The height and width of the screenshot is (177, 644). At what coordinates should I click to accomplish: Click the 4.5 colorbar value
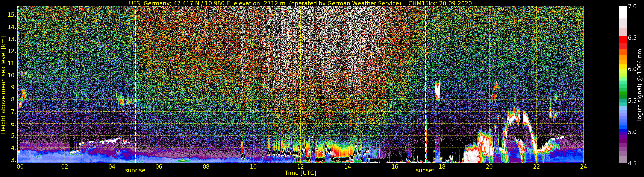point(632,163)
